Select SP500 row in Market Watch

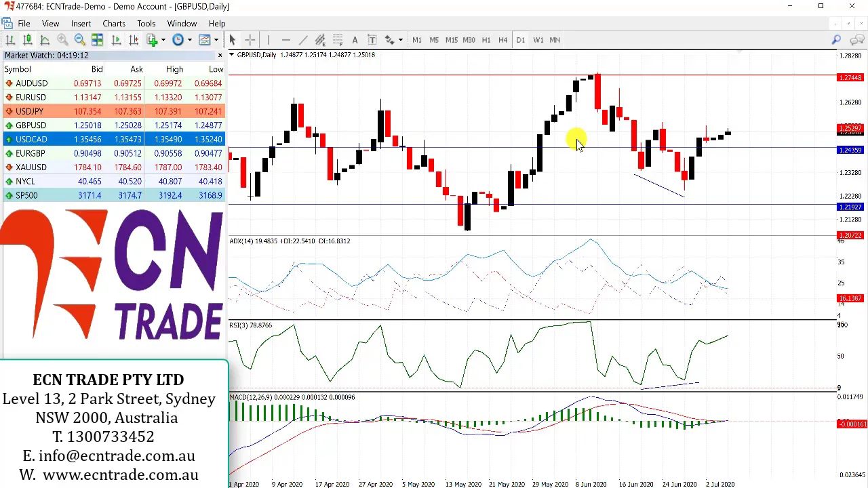click(x=113, y=195)
